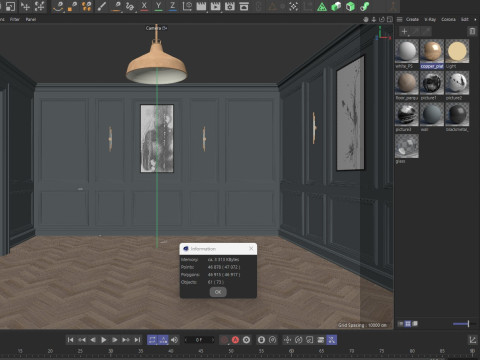Viewport: 480px width, 360px height.
Task: Toggle the X axis lock
Action: tap(144, 6)
